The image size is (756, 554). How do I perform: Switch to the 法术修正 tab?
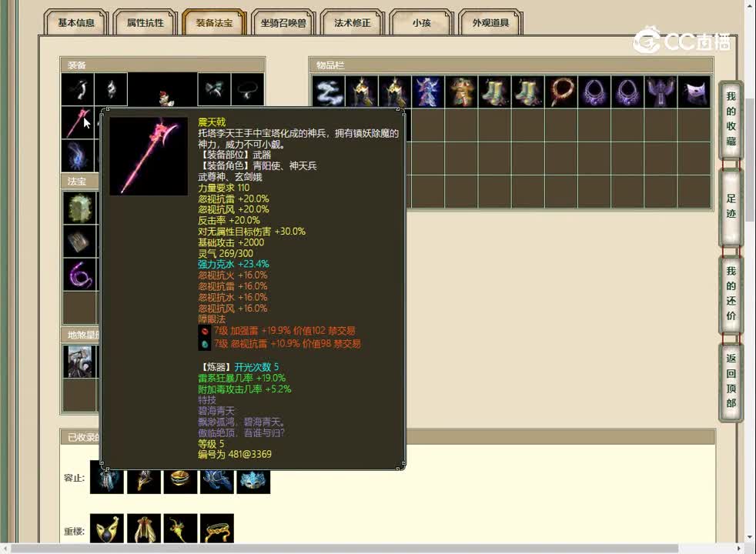[x=353, y=22]
